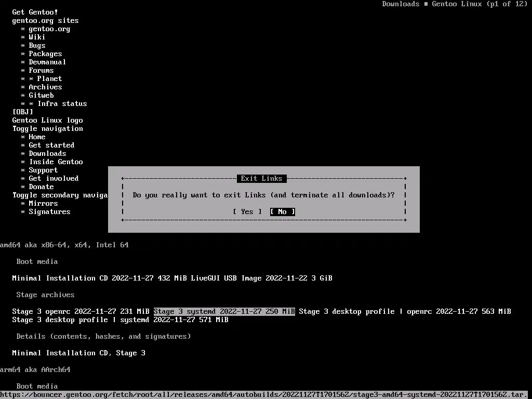Open the Get started navigation item
Viewport: 532px width, 399px height.
pyautogui.click(x=51, y=145)
